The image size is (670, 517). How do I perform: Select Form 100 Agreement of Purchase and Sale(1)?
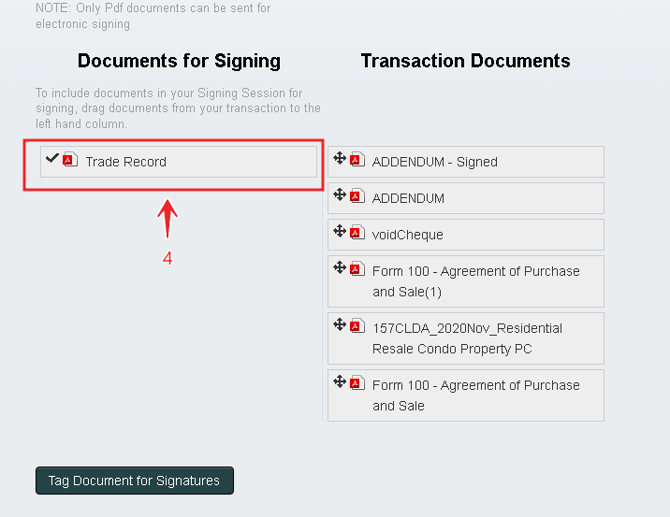(x=475, y=281)
